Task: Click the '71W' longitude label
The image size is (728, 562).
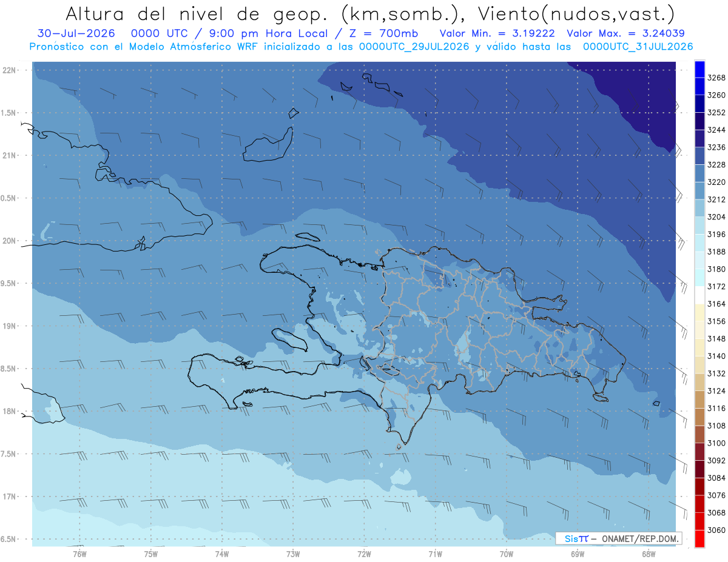Action: [x=435, y=554]
